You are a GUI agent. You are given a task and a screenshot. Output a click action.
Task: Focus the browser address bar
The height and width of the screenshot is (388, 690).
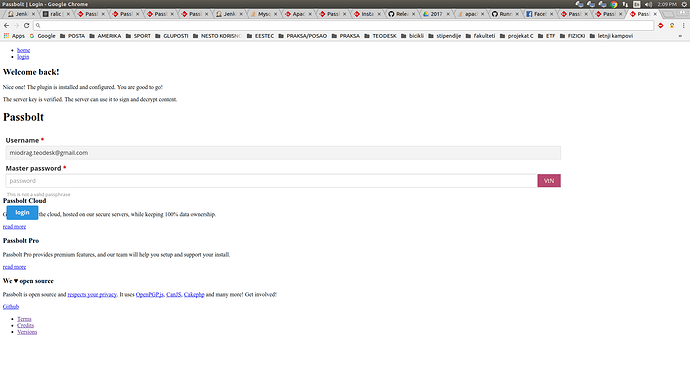tap(343, 26)
